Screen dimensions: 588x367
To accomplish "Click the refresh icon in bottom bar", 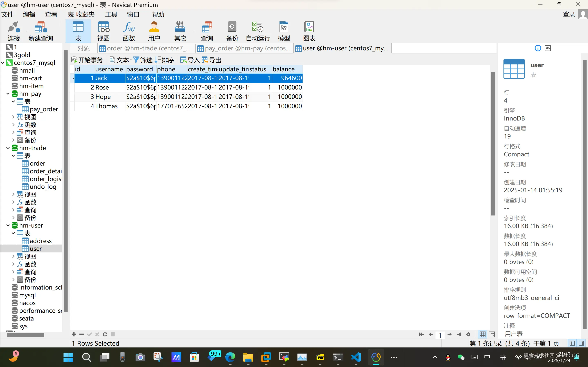I will pyautogui.click(x=105, y=334).
